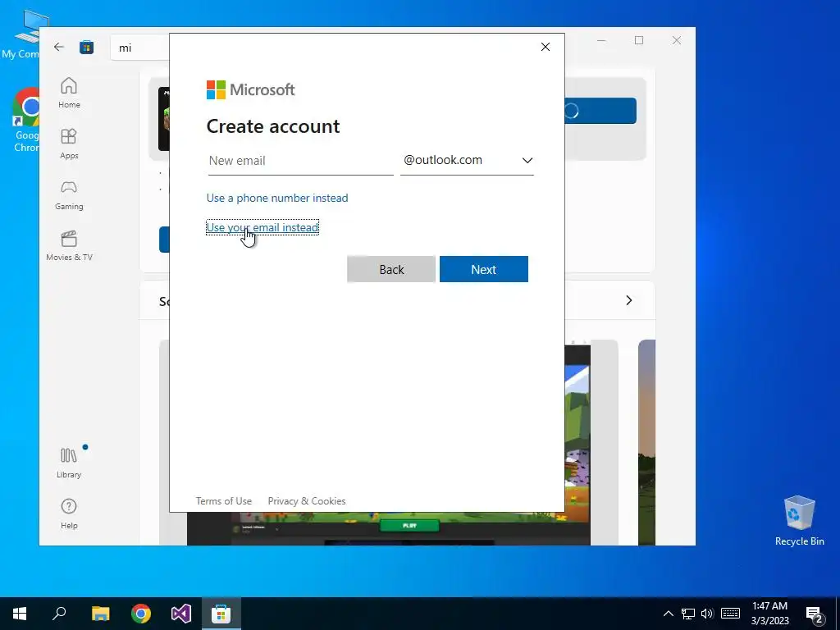Screen dimensions: 840x630
Task: Open the volume tray icon
Action: coord(707,614)
